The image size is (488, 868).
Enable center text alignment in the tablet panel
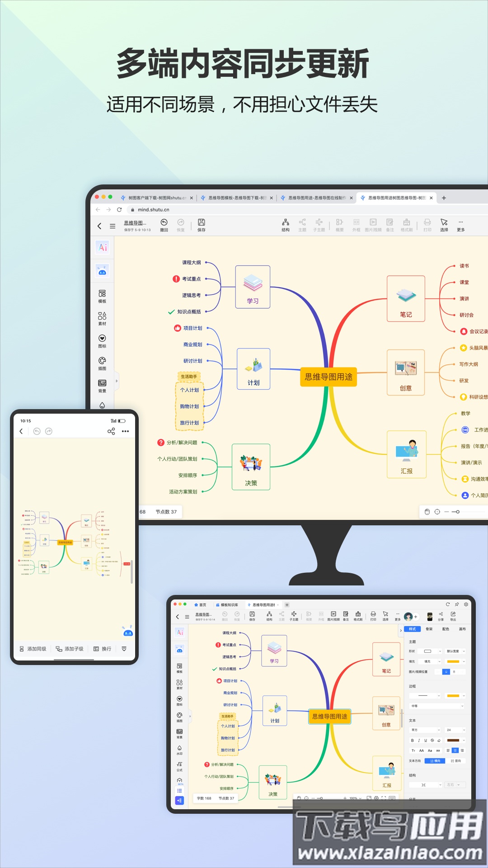455,750
